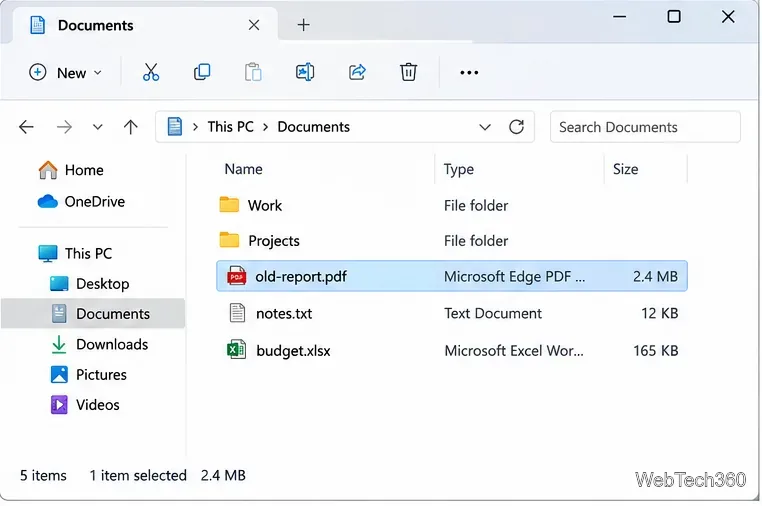The height and width of the screenshot is (506, 762).
Task: Select old-report.pdf file name
Action: 301,277
